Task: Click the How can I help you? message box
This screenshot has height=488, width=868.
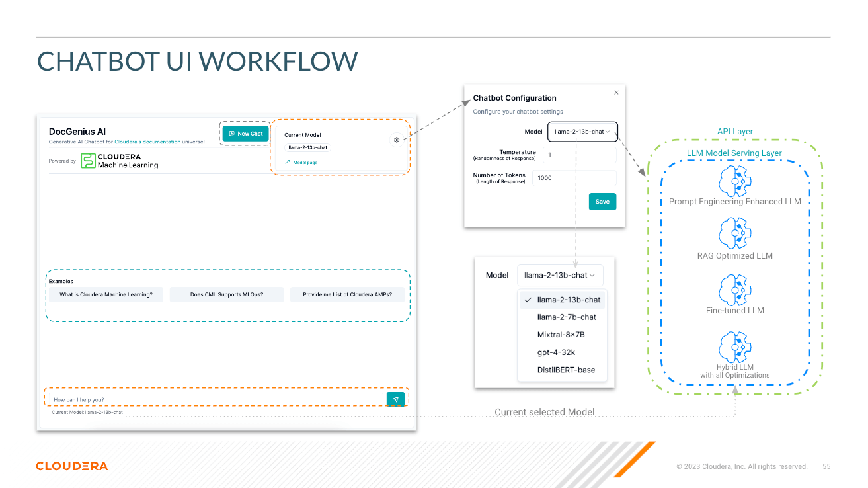Action: [x=216, y=399]
